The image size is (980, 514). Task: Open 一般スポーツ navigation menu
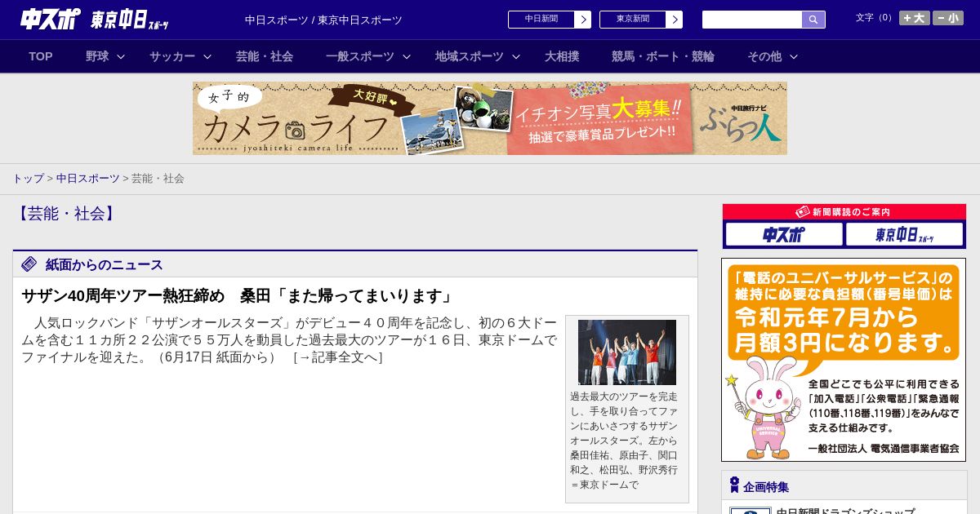tap(360, 56)
